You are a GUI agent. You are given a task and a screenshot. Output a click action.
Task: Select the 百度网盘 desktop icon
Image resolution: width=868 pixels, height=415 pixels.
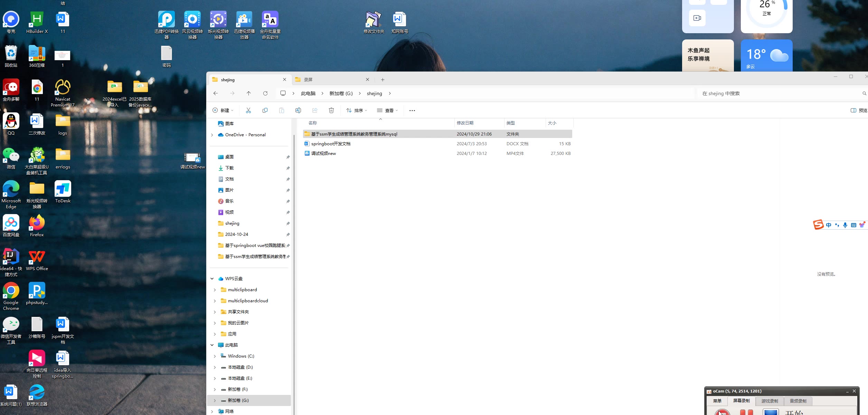click(x=11, y=226)
